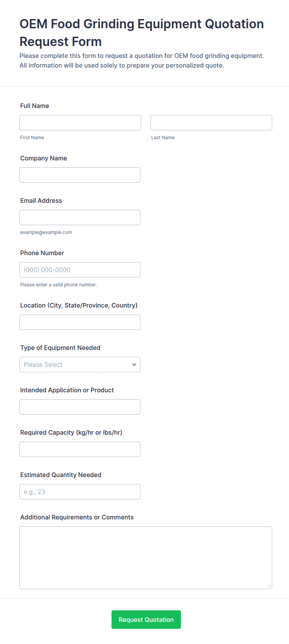Click the Intended Application or Product field

(x=80, y=407)
